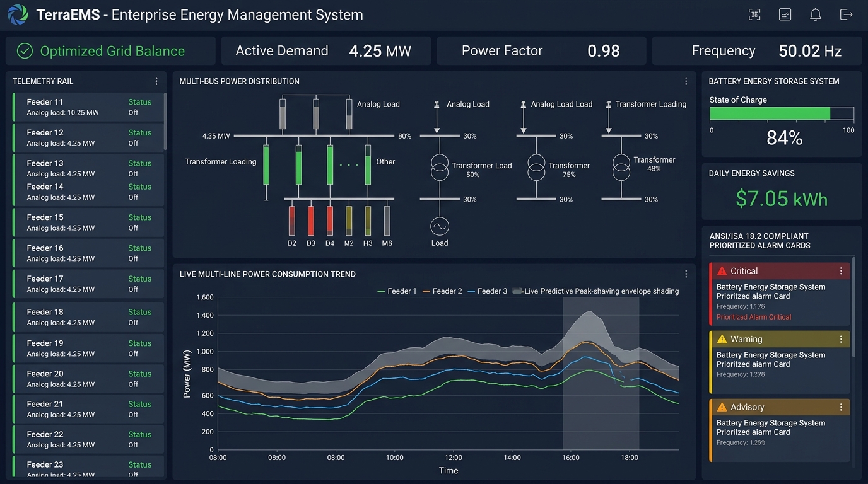The height and width of the screenshot is (484, 868).
Task: Click the Optimized Grid Balance checkmark icon
Action: (x=25, y=51)
